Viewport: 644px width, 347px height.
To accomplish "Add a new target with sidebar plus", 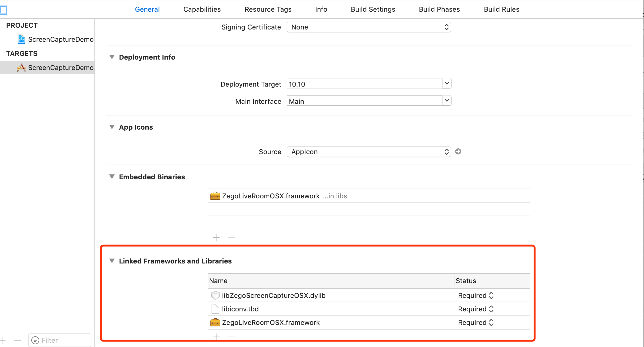I will coord(3,340).
